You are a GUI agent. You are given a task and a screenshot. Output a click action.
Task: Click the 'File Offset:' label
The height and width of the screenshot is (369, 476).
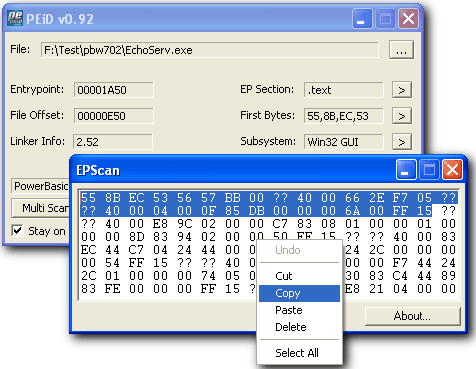click(37, 115)
